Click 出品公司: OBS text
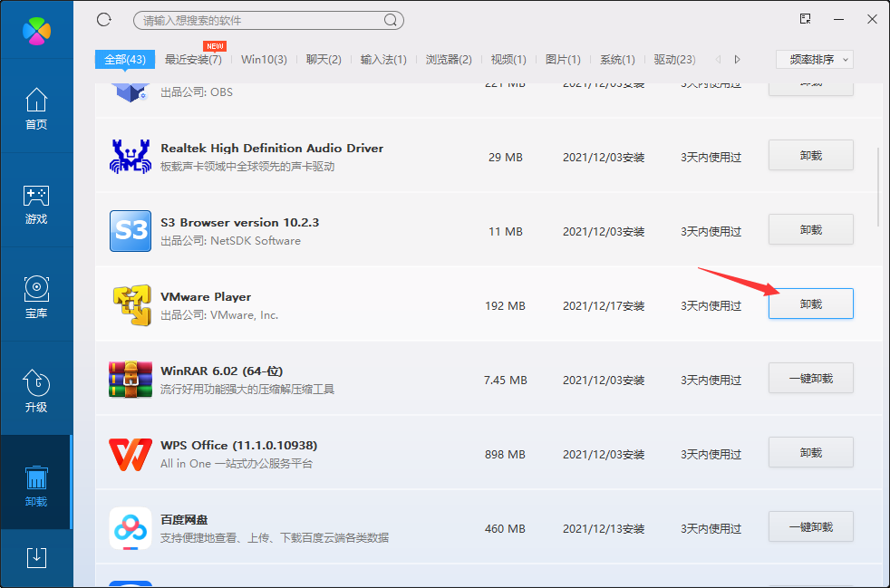The width and height of the screenshot is (890, 588). (197, 92)
